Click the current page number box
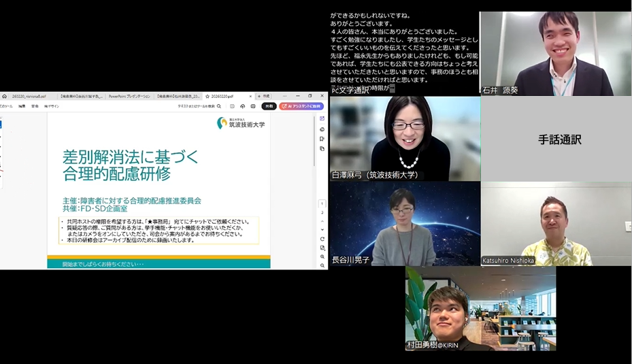This screenshot has width=632, height=364. click(x=322, y=204)
